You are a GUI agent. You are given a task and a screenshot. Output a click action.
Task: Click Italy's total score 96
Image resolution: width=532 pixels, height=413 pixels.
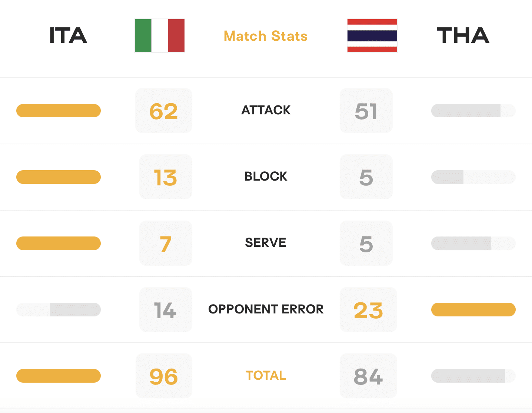164,376
